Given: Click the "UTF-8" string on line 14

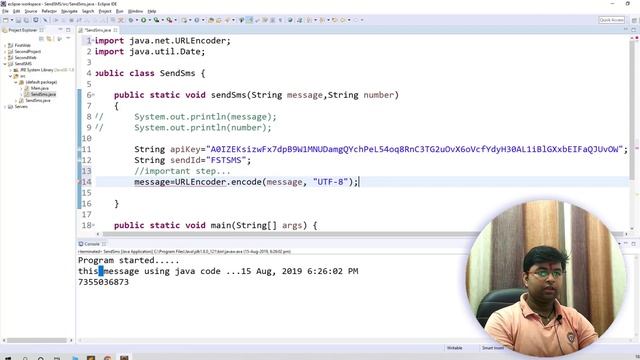Looking at the screenshot, I should 330,182.
